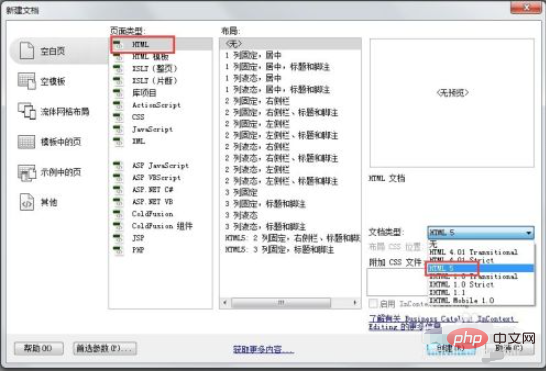Click the layout list scrollbar thumb
This screenshot has width=546, height=371.
pos(281,302)
